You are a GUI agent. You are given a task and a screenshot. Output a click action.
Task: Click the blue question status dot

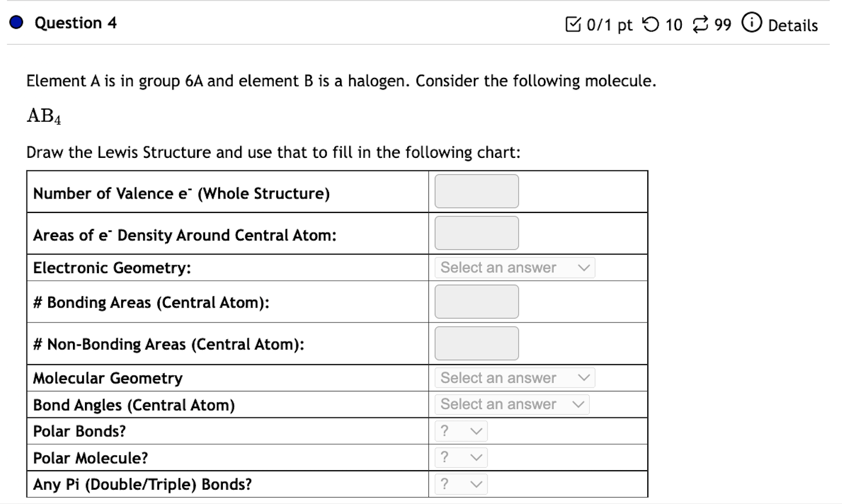tap(16, 22)
